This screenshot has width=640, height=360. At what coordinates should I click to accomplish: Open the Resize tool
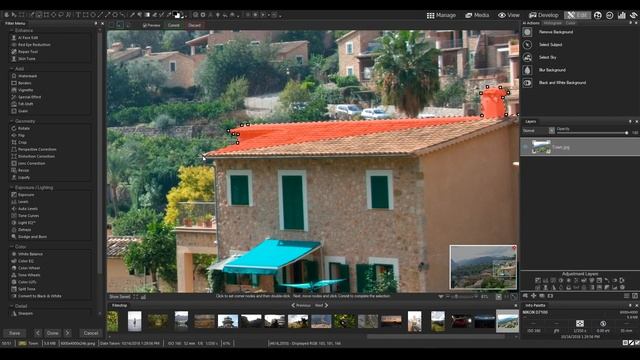[x=20, y=170]
